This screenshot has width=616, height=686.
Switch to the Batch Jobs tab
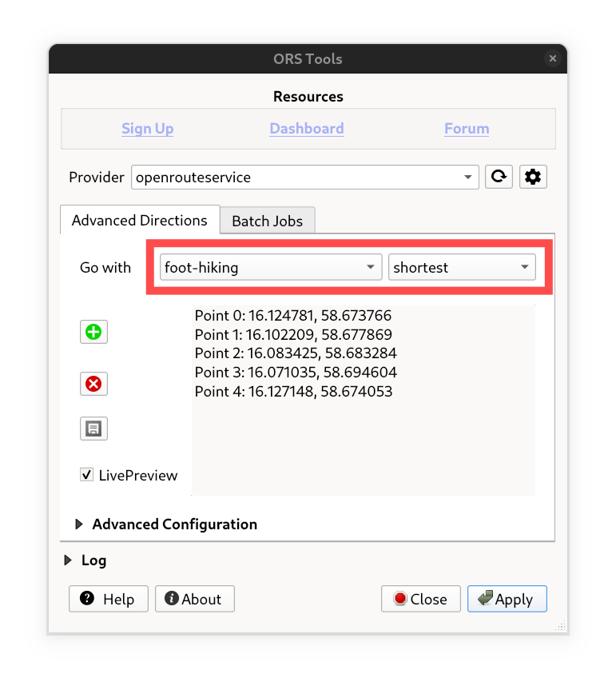[x=267, y=221]
